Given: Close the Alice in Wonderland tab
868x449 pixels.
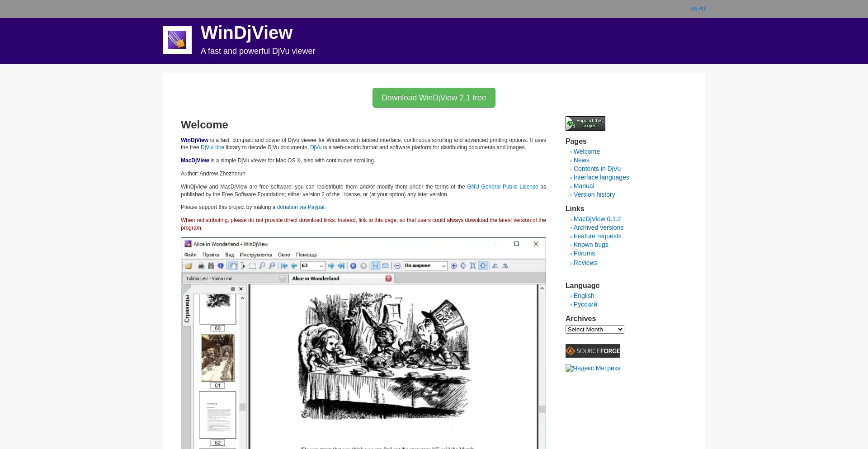Looking at the screenshot, I should (x=388, y=279).
